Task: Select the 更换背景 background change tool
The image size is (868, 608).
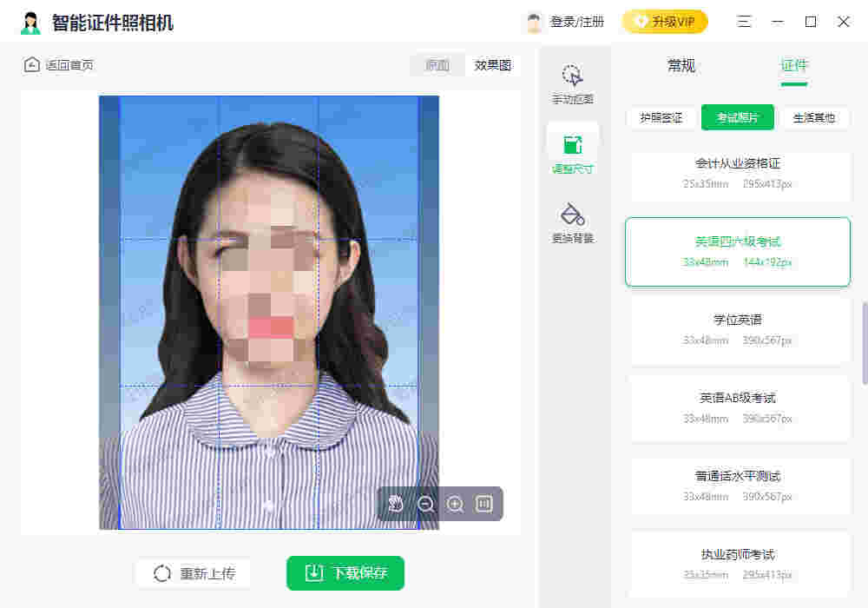Action: coord(573,221)
